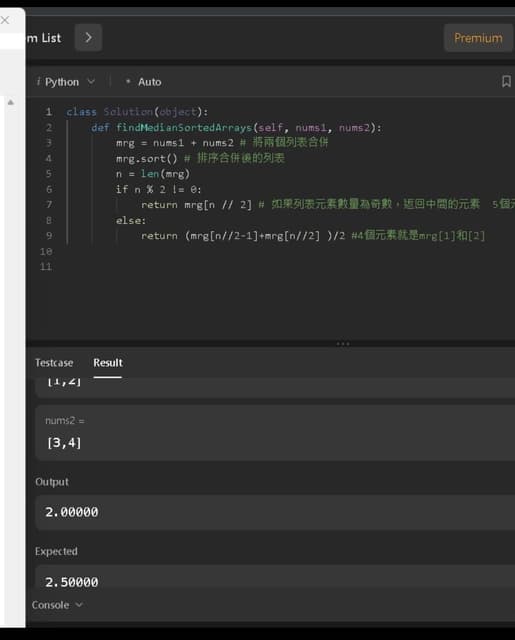Expand the Console panel
Screen dimensions: 515x640
click(x=58, y=605)
